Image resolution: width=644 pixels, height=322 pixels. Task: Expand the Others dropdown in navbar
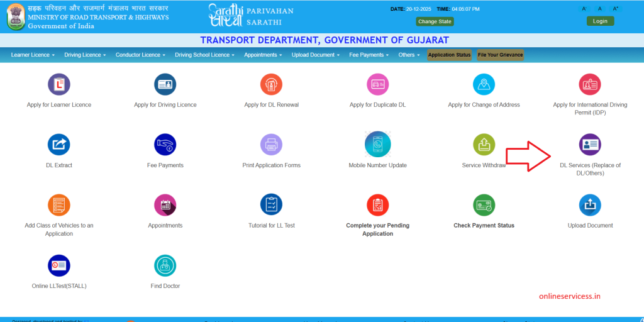click(x=409, y=55)
